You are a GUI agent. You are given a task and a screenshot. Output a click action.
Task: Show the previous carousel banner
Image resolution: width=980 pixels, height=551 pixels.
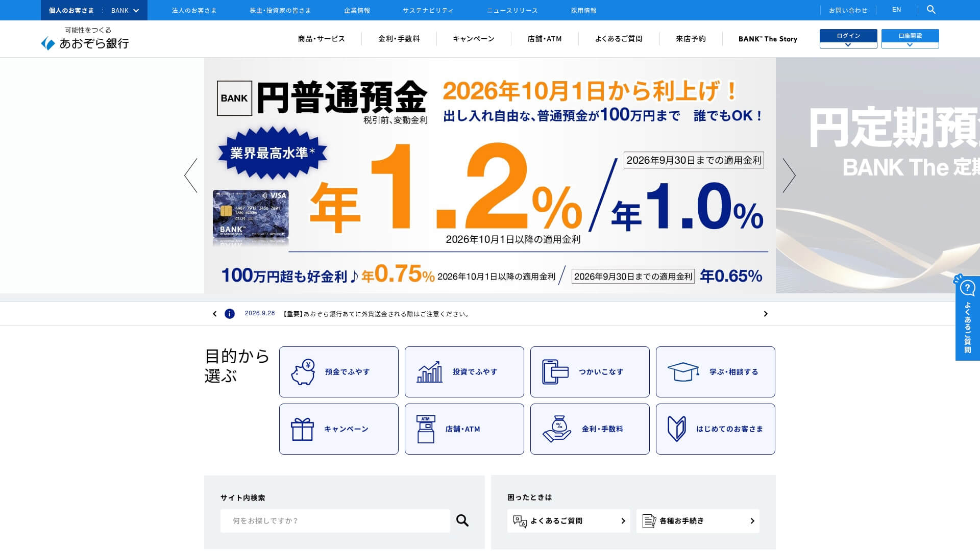(191, 175)
